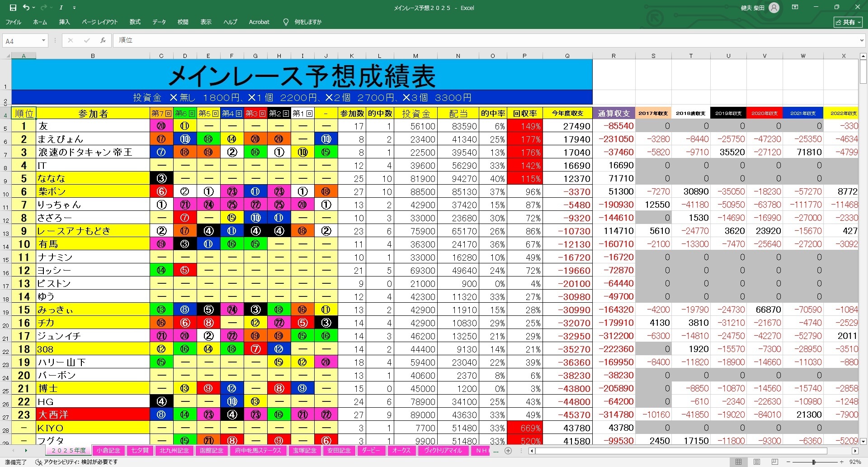Expand the formula bar with chevron

861,41
